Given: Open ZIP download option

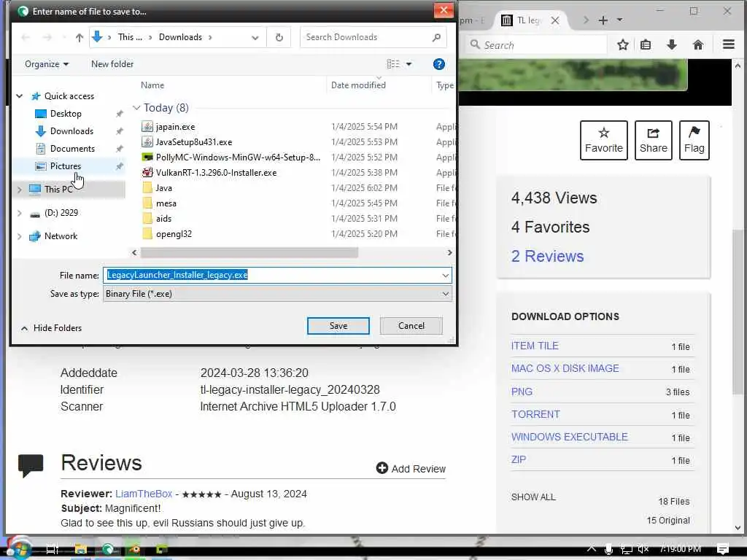Looking at the screenshot, I should (x=519, y=460).
